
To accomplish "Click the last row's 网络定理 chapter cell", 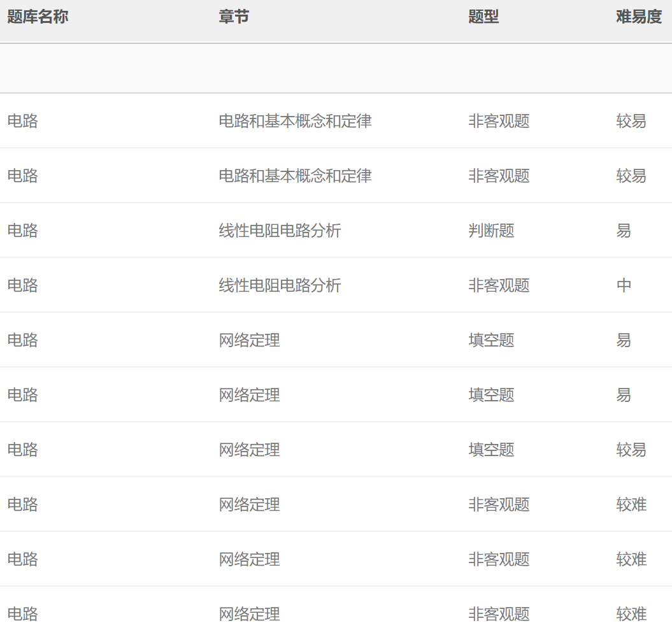I will pyautogui.click(x=249, y=614).
